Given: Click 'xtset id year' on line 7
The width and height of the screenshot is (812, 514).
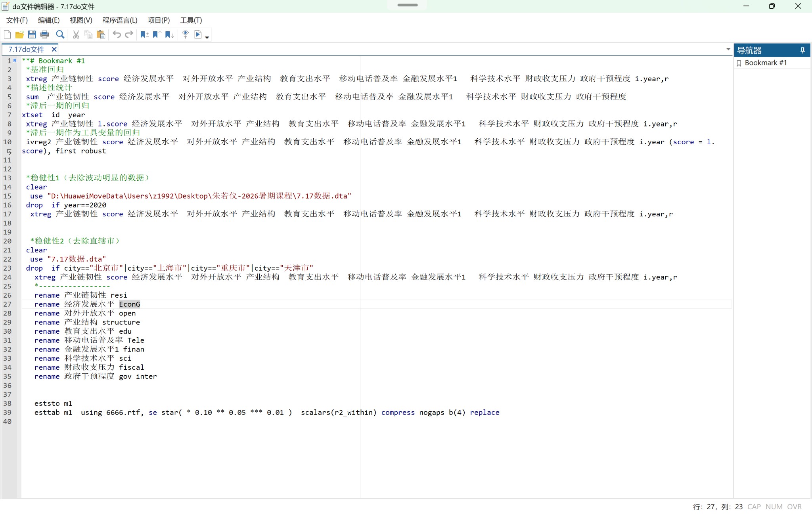Looking at the screenshot, I should pyautogui.click(x=53, y=115).
